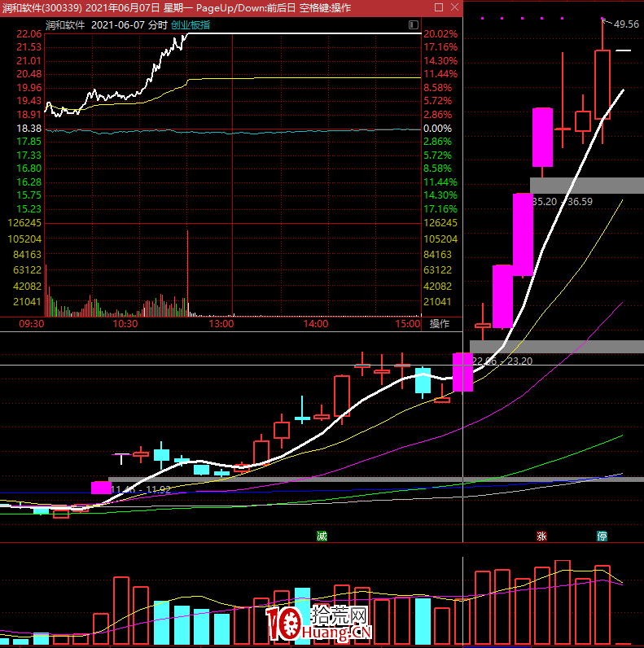
Task: Click the tall volume spike in the intraday volume chart
Action: tap(187, 273)
